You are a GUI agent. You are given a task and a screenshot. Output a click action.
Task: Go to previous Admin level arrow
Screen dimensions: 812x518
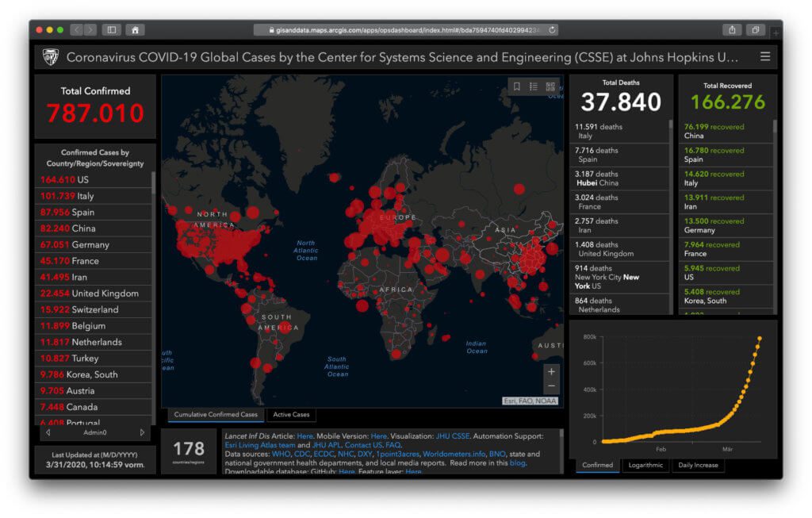pos(48,432)
